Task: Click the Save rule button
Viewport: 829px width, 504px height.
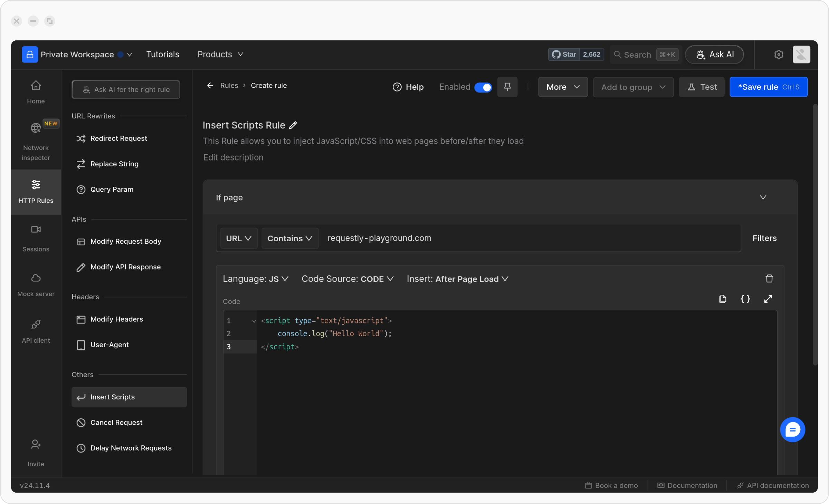Action: click(768, 87)
